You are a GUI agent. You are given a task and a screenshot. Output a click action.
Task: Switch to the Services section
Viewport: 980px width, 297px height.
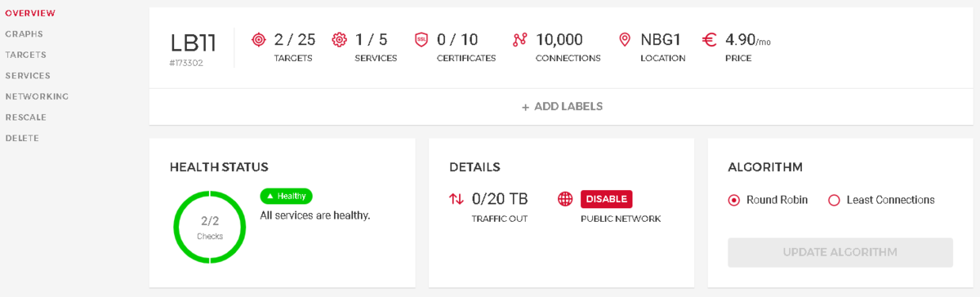pos(28,76)
